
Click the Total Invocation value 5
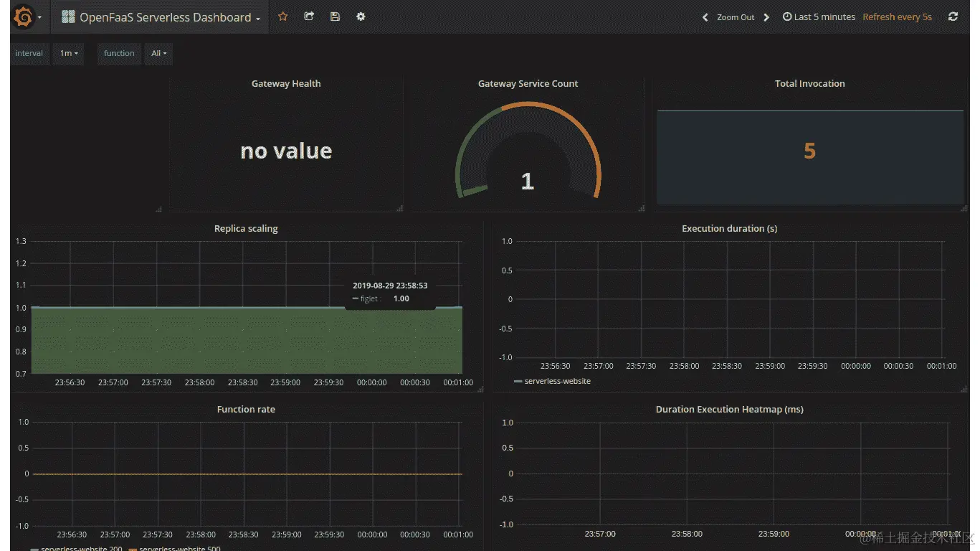pos(809,151)
